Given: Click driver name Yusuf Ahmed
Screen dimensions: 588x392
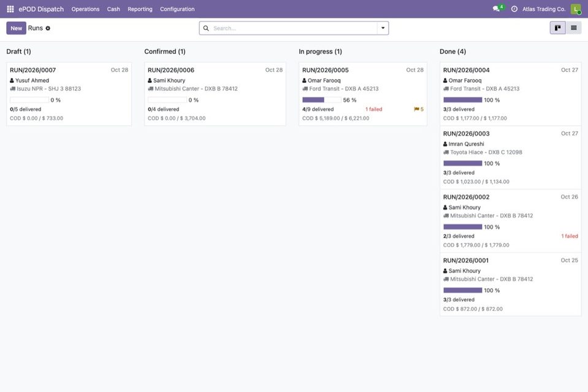Looking at the screenshot, I should click(32, 80).
